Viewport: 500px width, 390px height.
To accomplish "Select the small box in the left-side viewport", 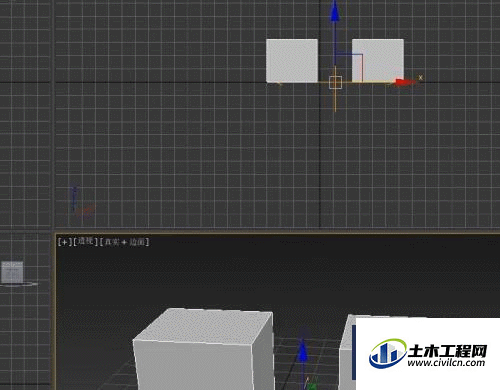I will click(12, 272).
